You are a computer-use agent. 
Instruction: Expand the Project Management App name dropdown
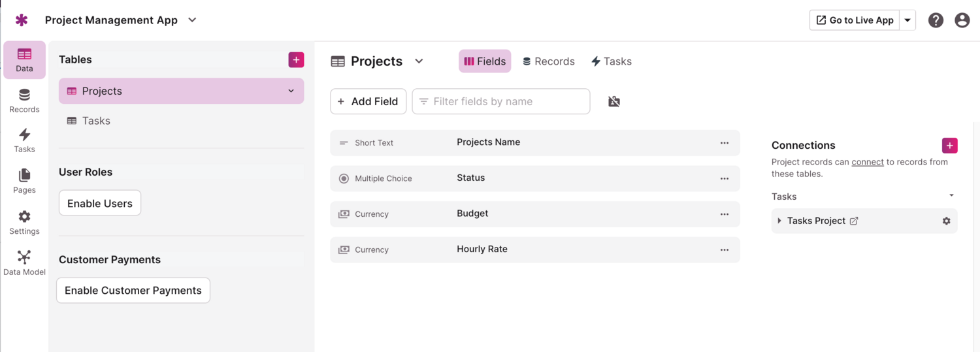tap(192, 20)
